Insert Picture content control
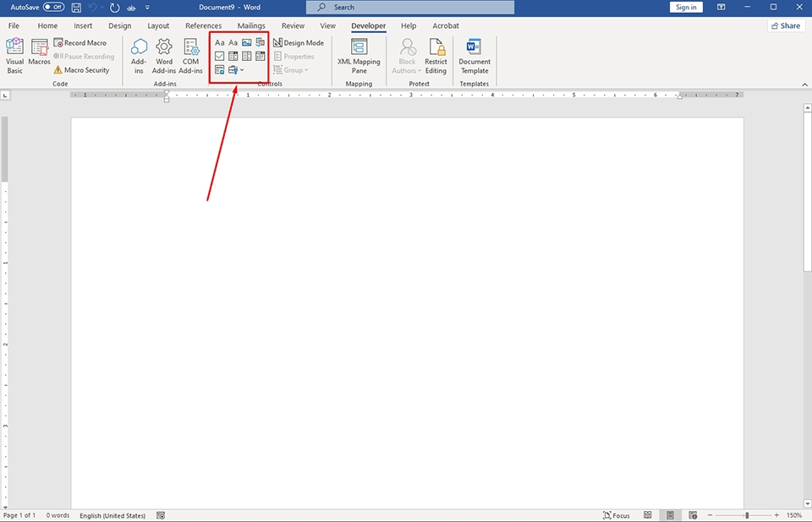Screen dimensions: 812x522 pyautogui.click(x=246, y=42)
